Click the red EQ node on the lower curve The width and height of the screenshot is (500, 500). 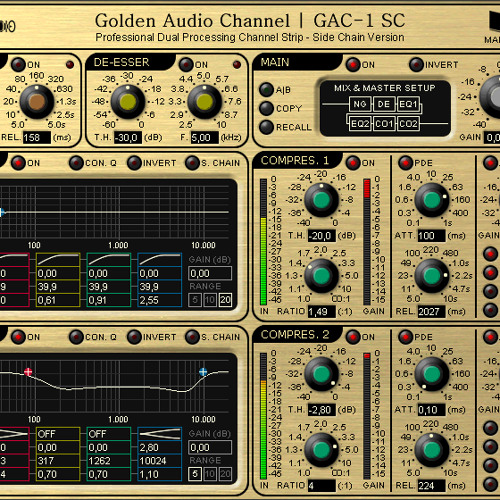click(x=28, y=372)
